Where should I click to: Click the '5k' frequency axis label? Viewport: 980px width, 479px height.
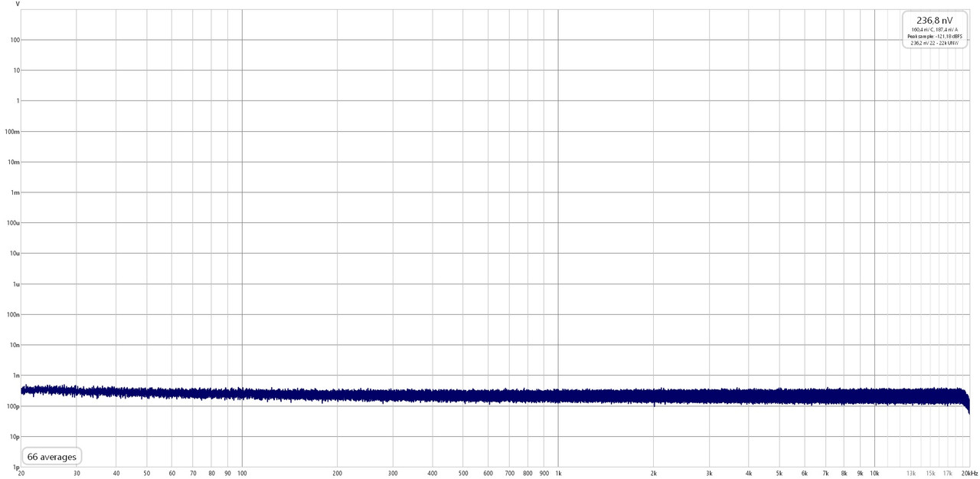click(x=779, y=474)
